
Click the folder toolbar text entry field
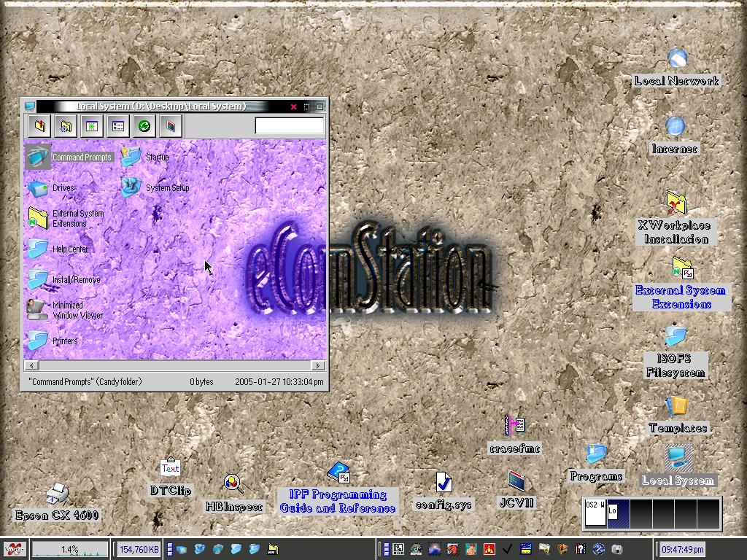(289, 126)
